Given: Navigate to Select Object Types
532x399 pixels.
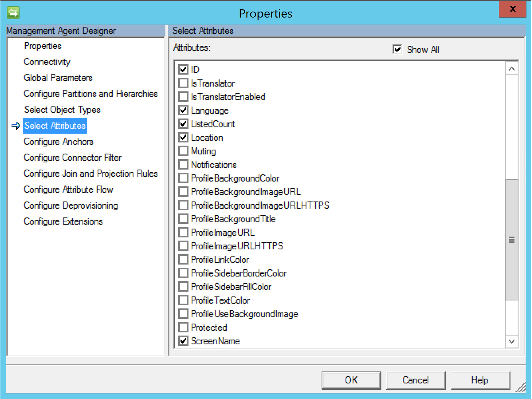Looking at the screenshot, I should tap(62, 110).
